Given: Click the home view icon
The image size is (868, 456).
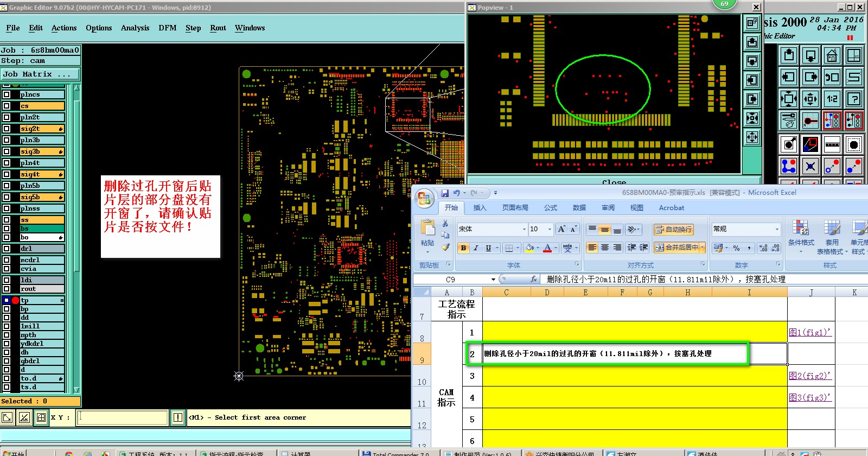Looking at the screenshot, I should pos(832,55).
